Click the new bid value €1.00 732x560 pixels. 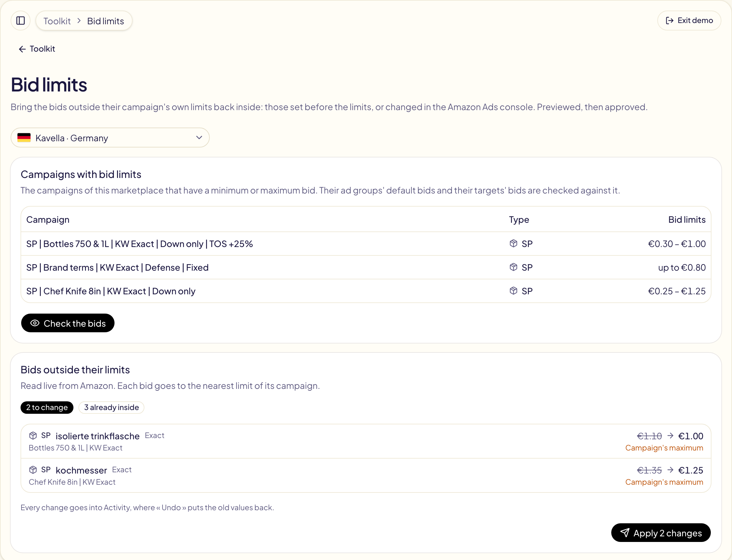[x=691, y=436]
